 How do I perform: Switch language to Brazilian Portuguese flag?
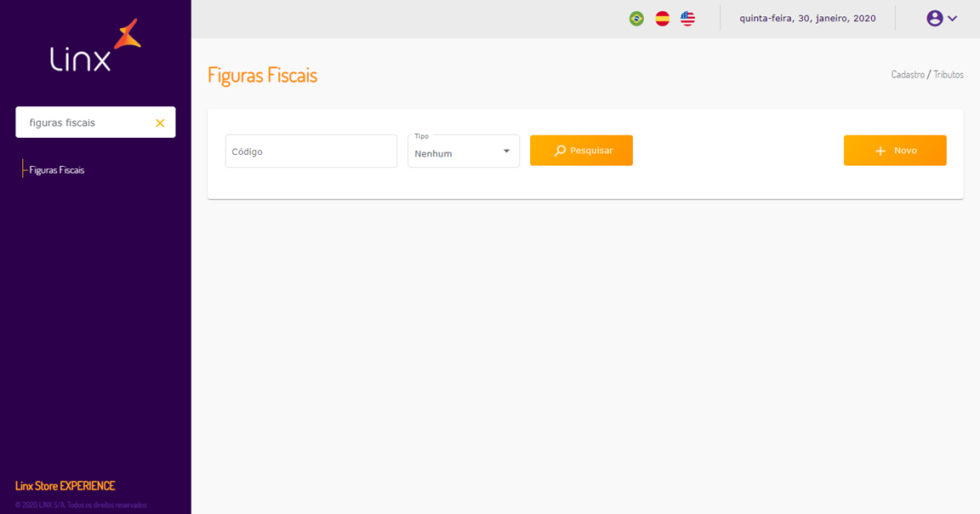click(x=636, y=19)
